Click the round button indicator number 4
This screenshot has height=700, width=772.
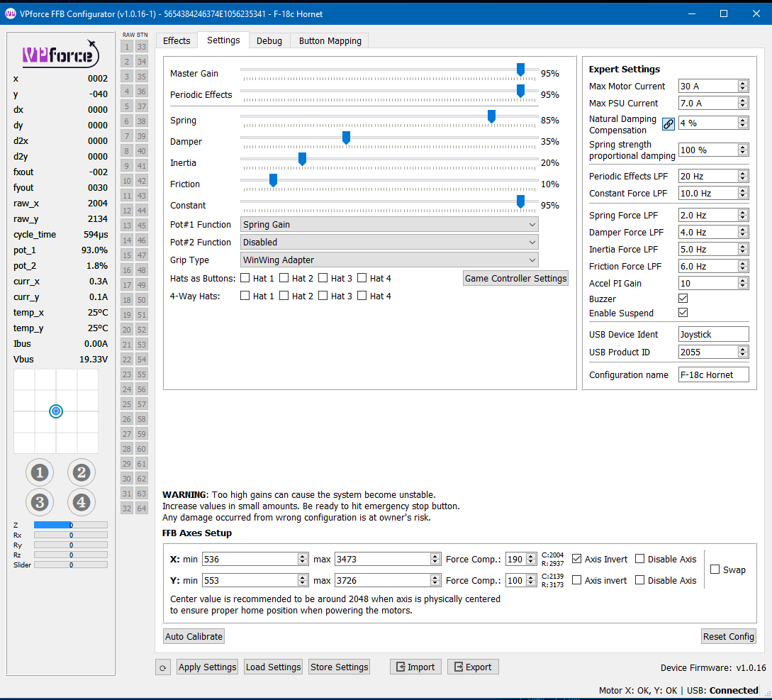coord(81,502)
